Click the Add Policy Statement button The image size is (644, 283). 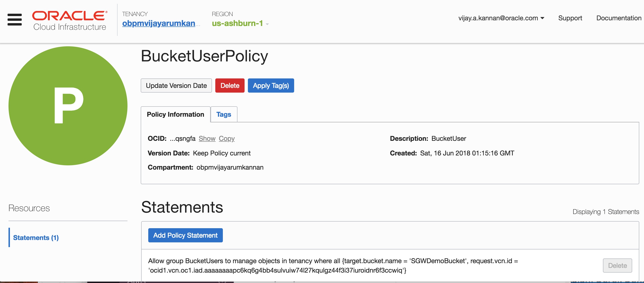pos(185,235)
